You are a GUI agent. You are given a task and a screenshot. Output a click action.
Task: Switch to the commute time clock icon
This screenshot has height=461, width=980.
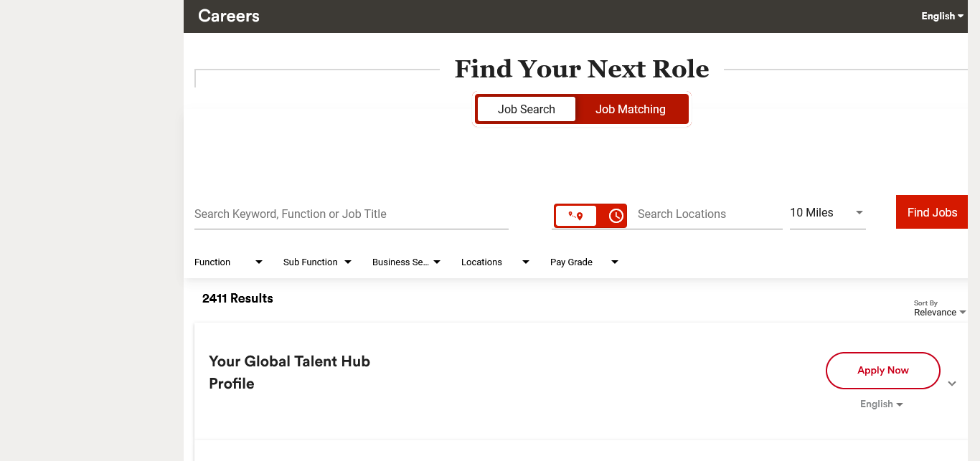(616, 216)
